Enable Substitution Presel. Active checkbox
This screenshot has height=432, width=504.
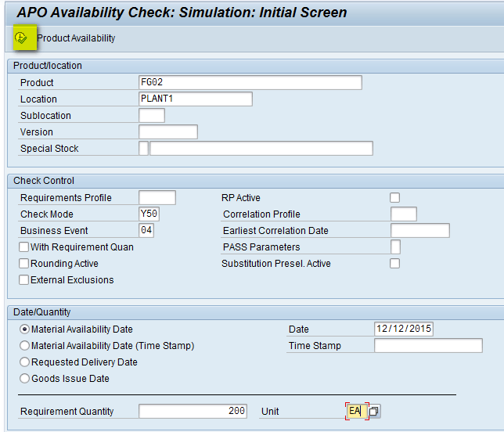394,263
